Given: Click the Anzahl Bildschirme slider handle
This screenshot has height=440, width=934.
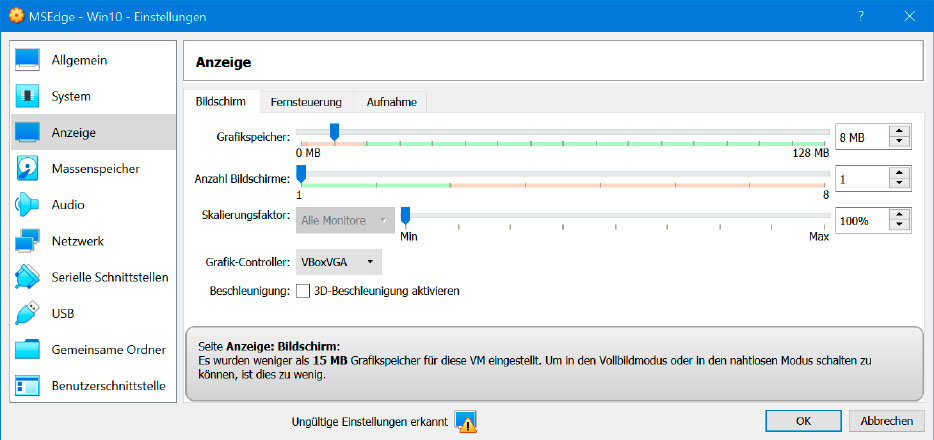Looking at the screenshot, I should coord(301,174).
